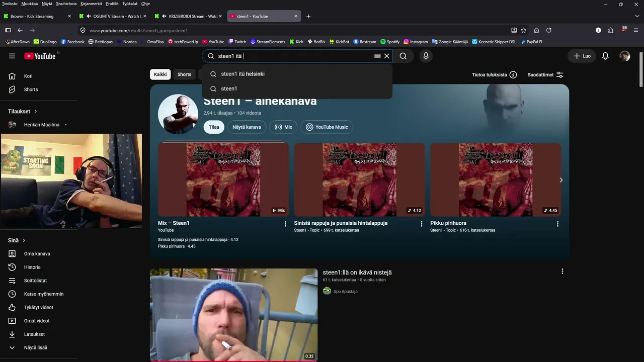This screenshot has height=362, width=644.
Task: Open the Twitch bookmark
Action: 237,42
